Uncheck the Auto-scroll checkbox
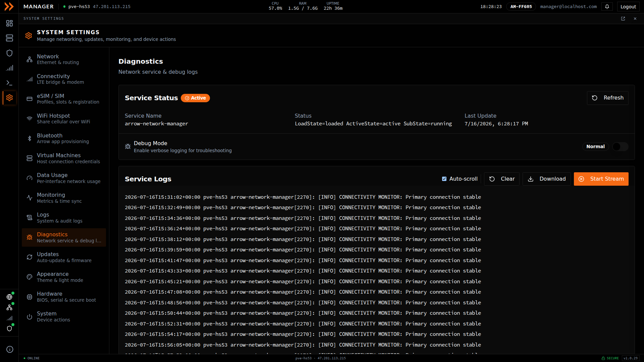The height and width of the screenshot is (362, 644). click(444, 179)
